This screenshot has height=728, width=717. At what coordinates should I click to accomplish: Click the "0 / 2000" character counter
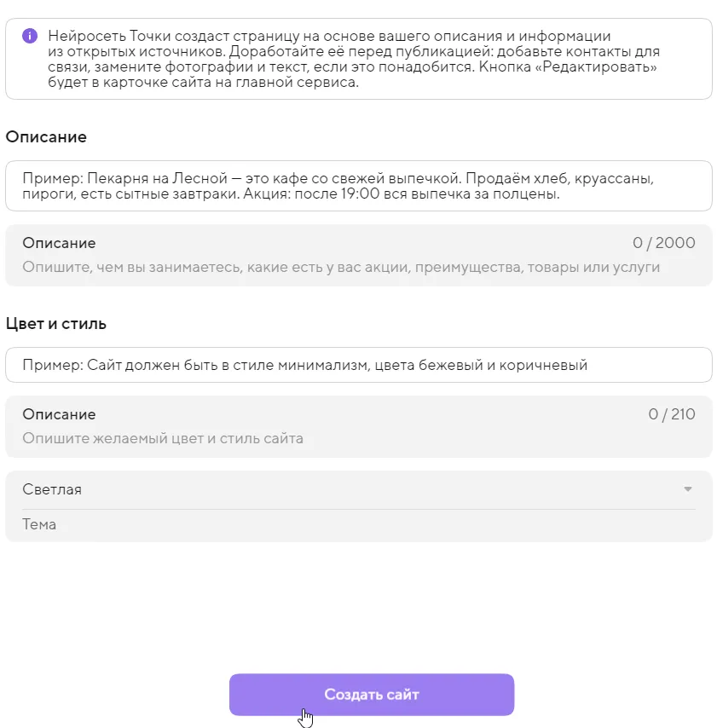pos(663,243)
